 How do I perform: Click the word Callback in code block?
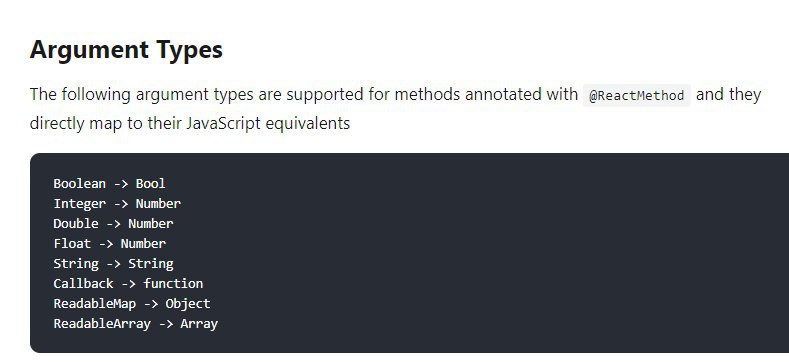coord(84,283)
